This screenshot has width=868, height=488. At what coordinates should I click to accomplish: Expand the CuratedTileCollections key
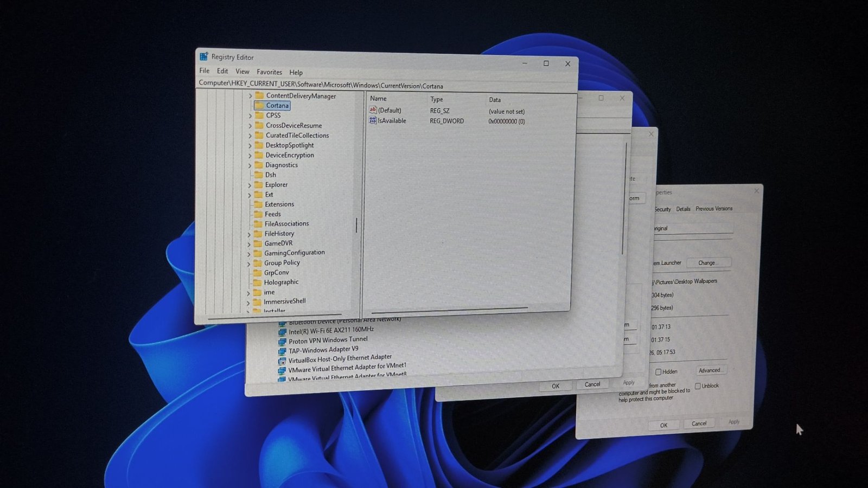[x=250, y=136]
